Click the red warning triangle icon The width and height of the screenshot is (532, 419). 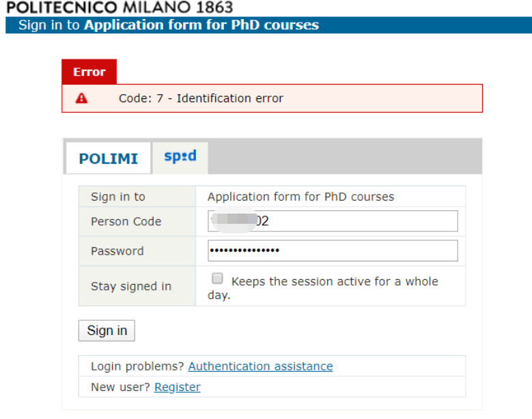pyautogui.click(x=81, y=98)
